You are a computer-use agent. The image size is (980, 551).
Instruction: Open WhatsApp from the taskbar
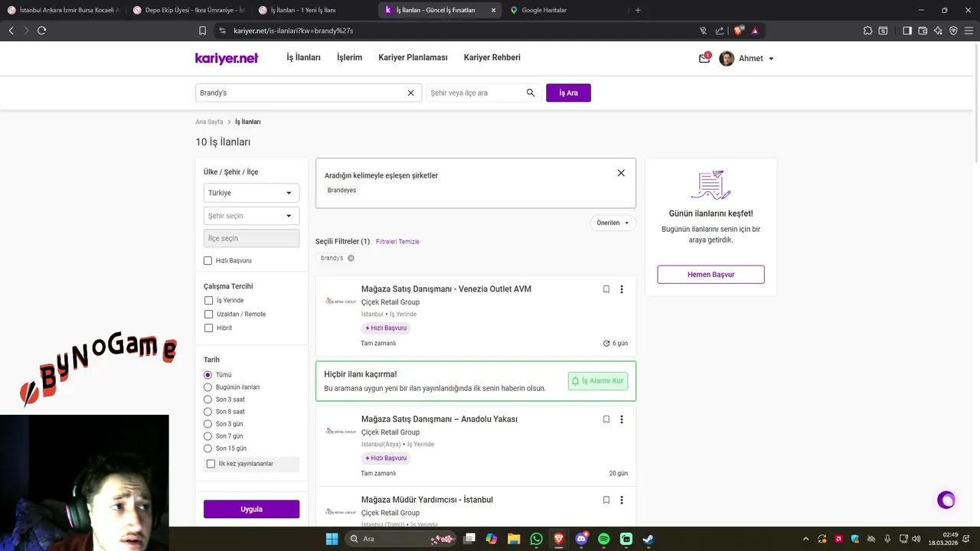536,539
